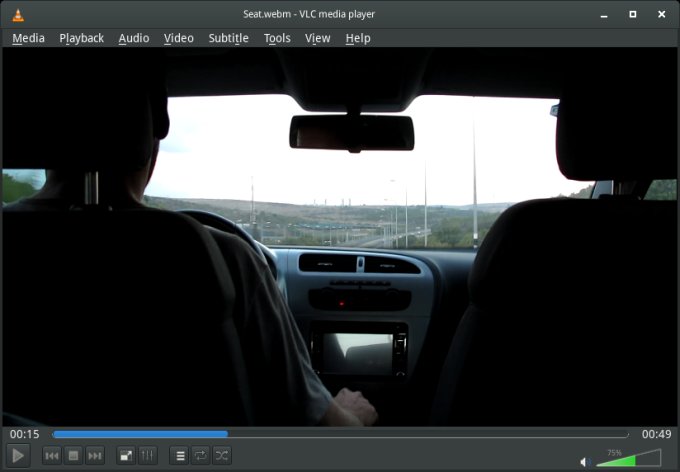Open the View menu
This screenshot has width=680, height=472.
(317, 38)
